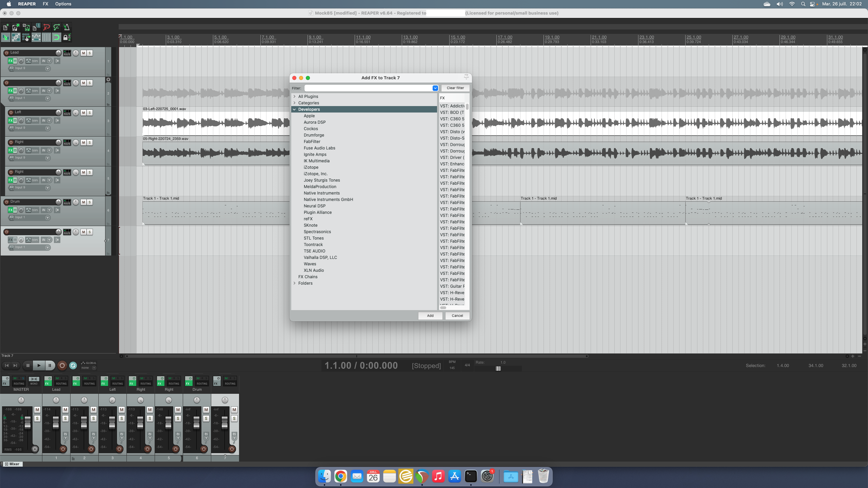Toggle the metronome icon in toolbar
868x488 pixels.
[x=66, y=27]
